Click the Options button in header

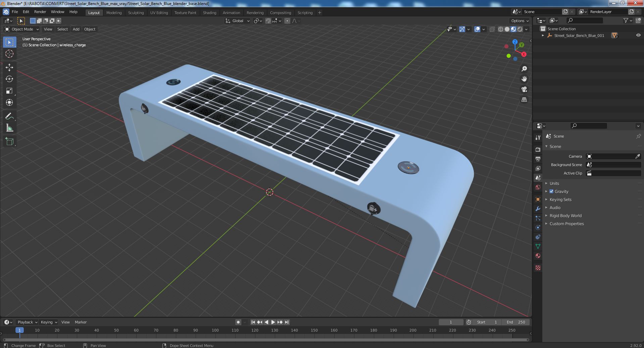[519, 21]
